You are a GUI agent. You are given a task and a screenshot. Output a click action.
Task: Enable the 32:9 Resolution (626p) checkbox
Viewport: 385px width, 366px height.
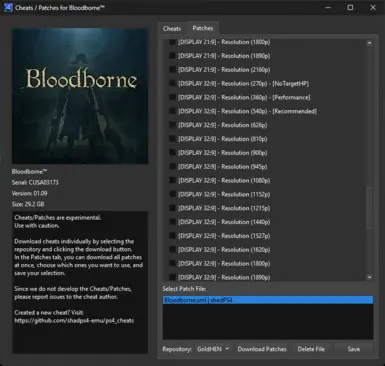click(x=172, y=125)
